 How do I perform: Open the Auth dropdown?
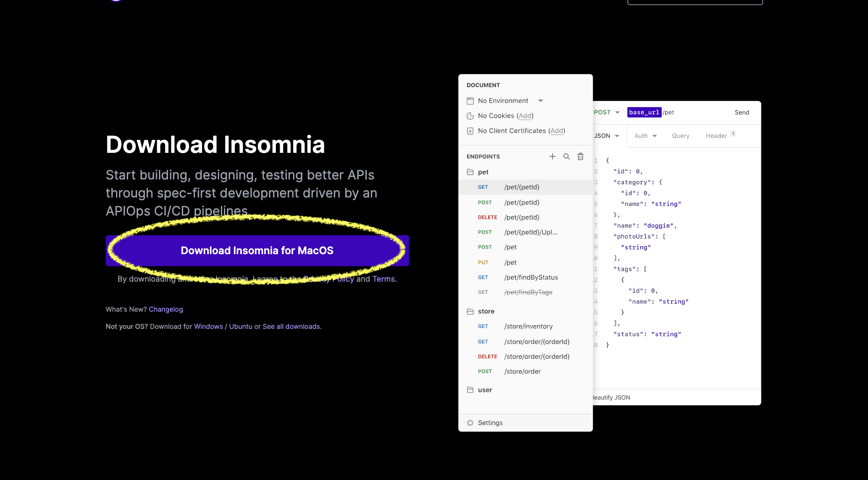point(645,136)
